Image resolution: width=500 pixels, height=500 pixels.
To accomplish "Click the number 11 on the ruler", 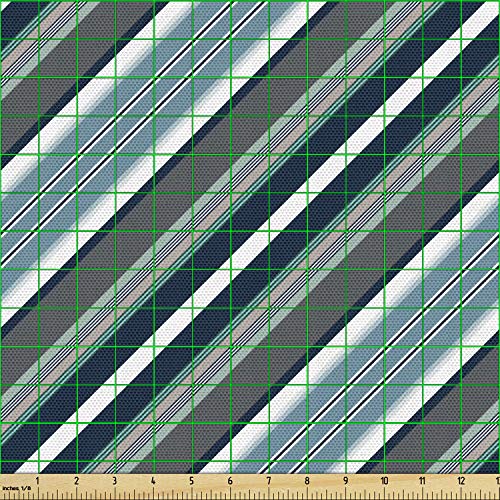I will [x=422, y=481].
